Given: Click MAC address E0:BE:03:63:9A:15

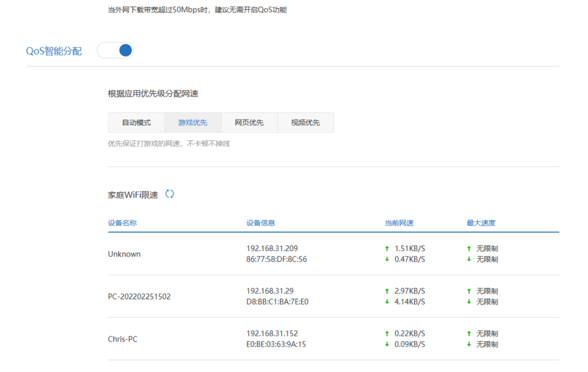Looking at the screenshot, I should [x=276, y=344].
